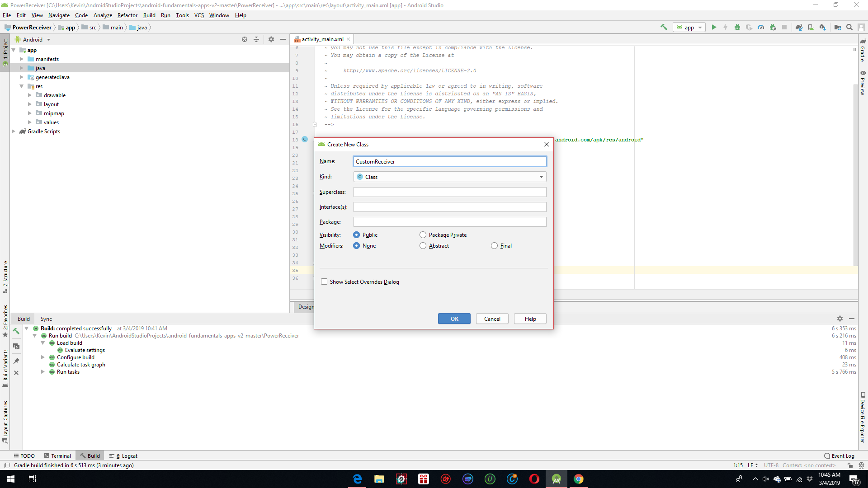Run the app with green play icon
The image size is (868, 488).
pyautogui.click(x=714, y=27)
